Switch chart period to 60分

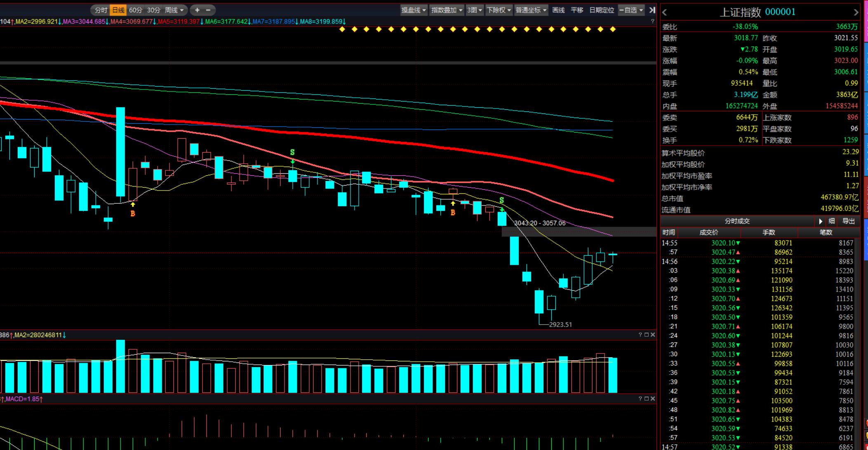[x=136, y=10]
